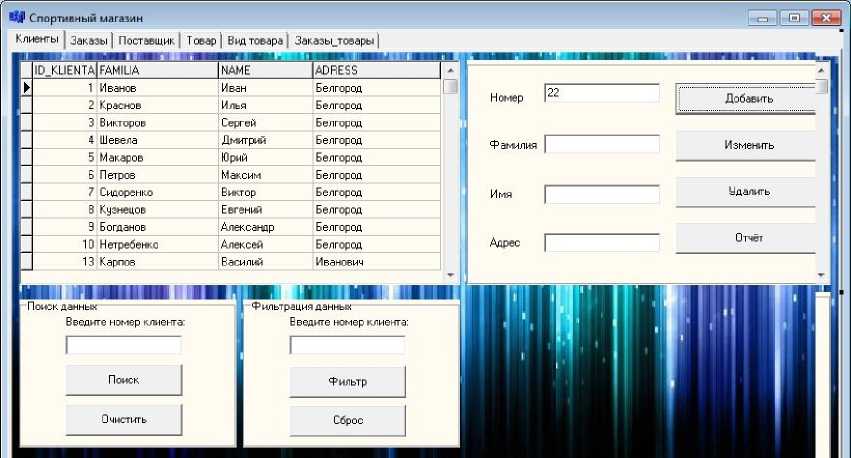The width and height of the screenshot is (851, 458).
Task: Switch to the Клиенты tab
Action: 37,39
